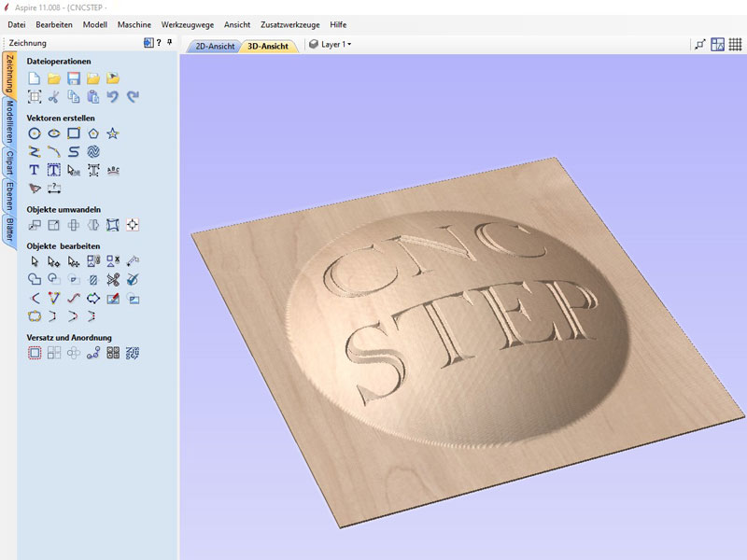
Task: Open the Bearbeiten menu
Action: (x=54, y=25)
